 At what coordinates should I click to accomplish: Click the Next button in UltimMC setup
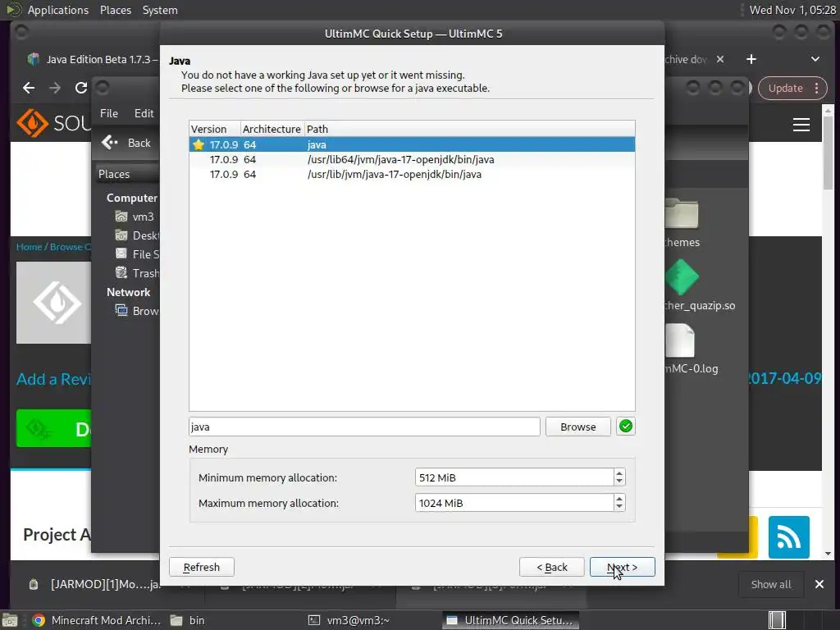(x=622, y=567)
